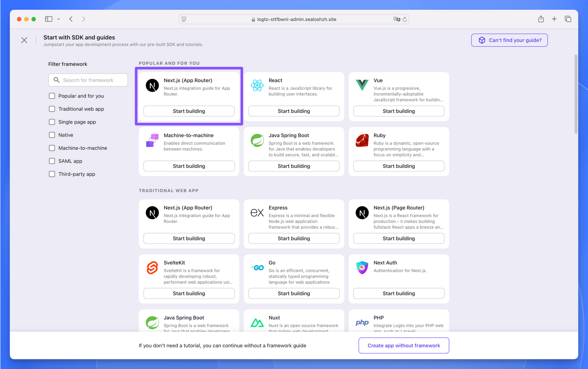588x369 pixels.
Task: Close the SDK guide with the X
Action: point(24,40)
